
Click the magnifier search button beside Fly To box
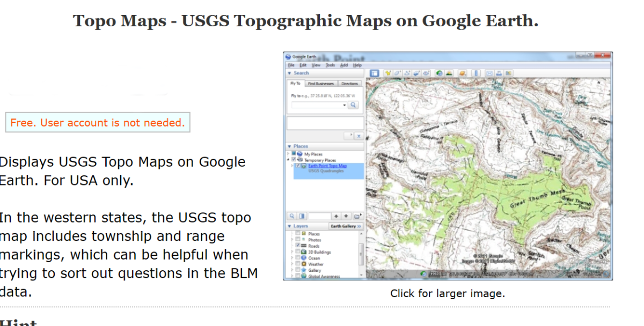pyautogui.click(x=353, y=105)
